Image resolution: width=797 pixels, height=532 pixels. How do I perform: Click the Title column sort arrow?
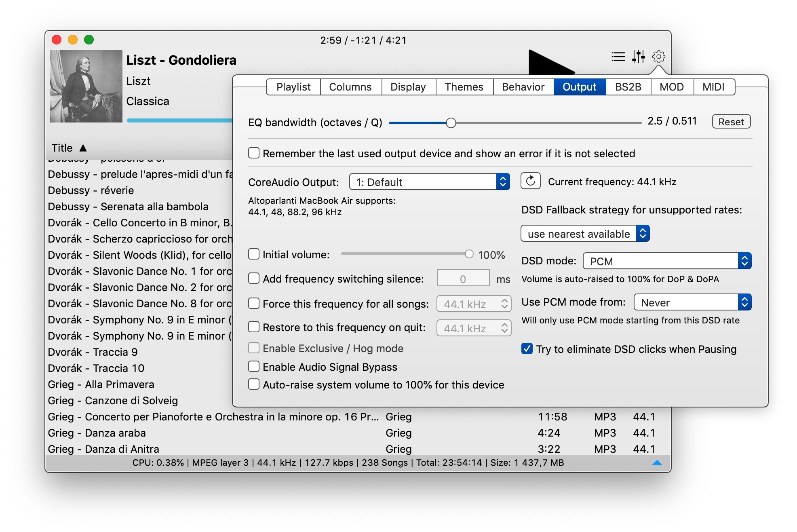pos(83,148)
